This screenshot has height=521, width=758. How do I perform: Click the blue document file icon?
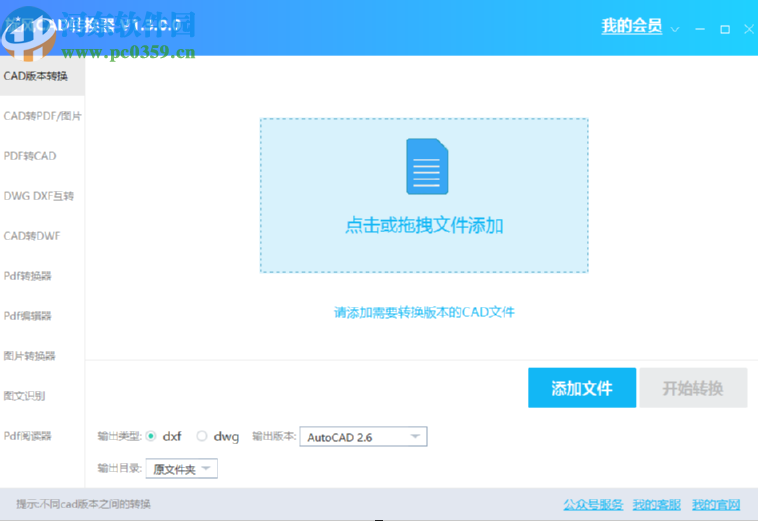426,167
